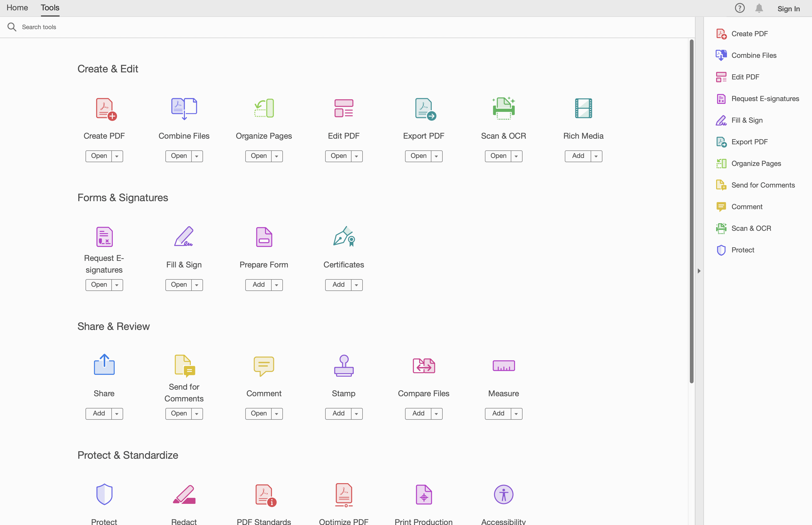Click the Prepare Form icon
The height and width of the screenshot is (525, 812).
(x=264, y=237)
